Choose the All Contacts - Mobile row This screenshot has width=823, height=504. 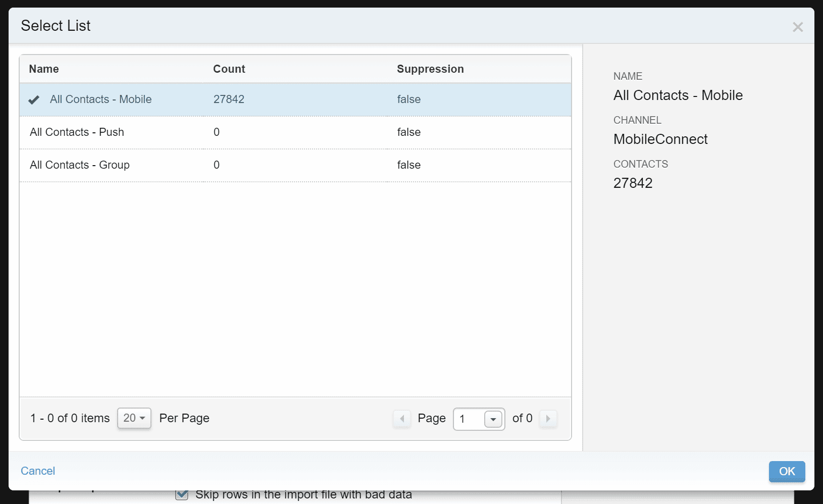point(100,99)
